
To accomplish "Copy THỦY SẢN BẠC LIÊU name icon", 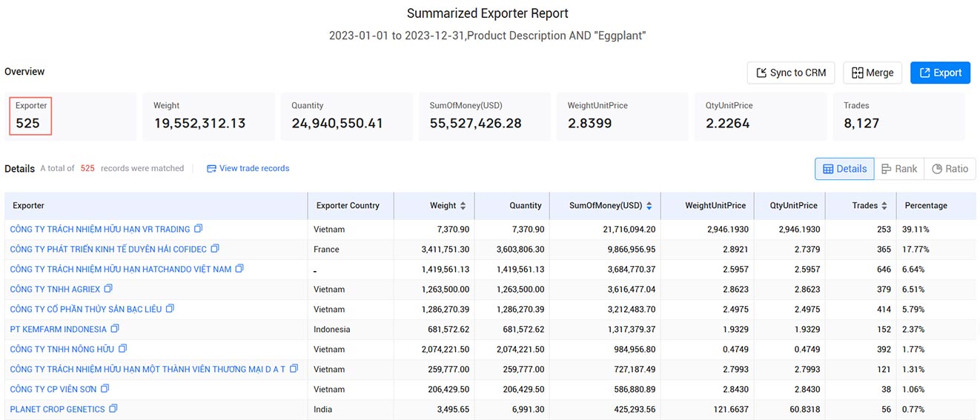I will (170, 309).
